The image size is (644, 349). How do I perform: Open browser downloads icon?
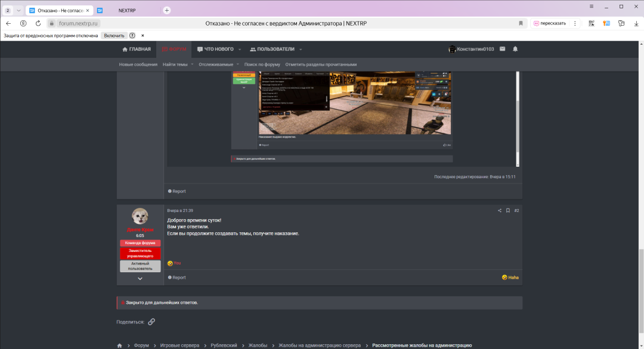tap(636, 23)
